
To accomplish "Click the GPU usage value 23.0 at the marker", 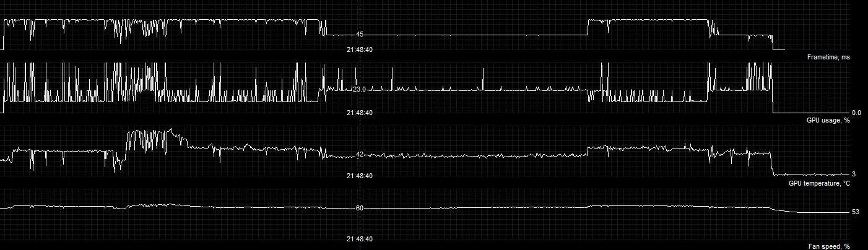I will [360, 89].
